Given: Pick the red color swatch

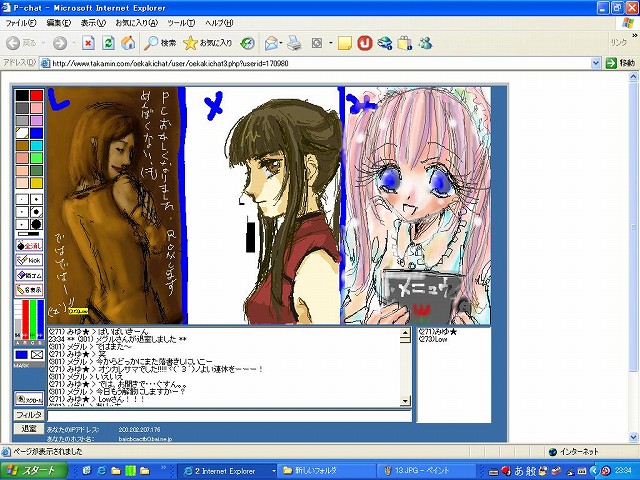Looking at the screenshot, I should (36, 96).
